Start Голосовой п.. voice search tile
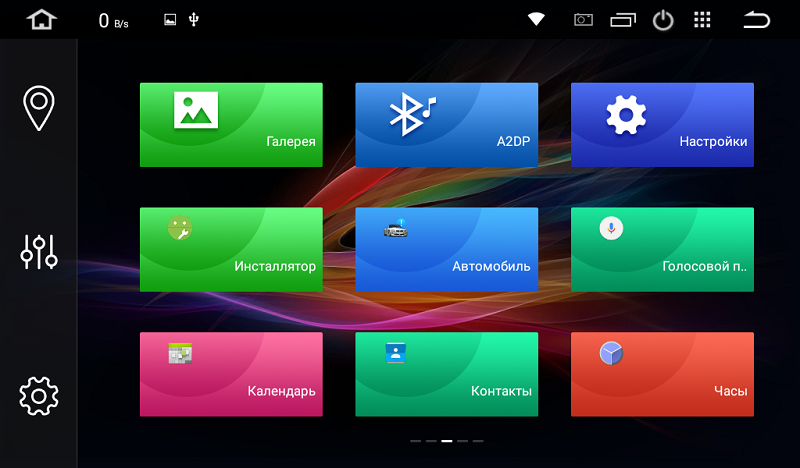Viewport: 800px width, 468px height. pyautogui.click(x=662, y=250)
